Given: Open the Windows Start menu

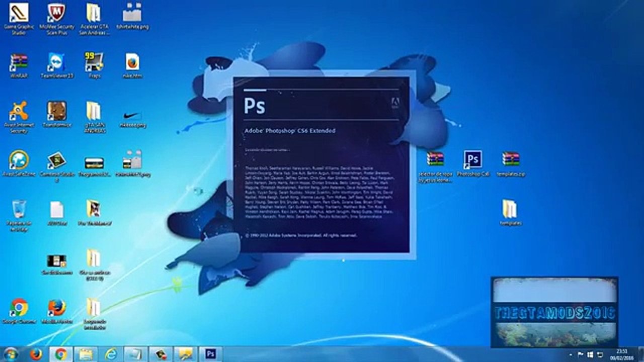Looking at the screenshot, I should click(x=10, y=354).
